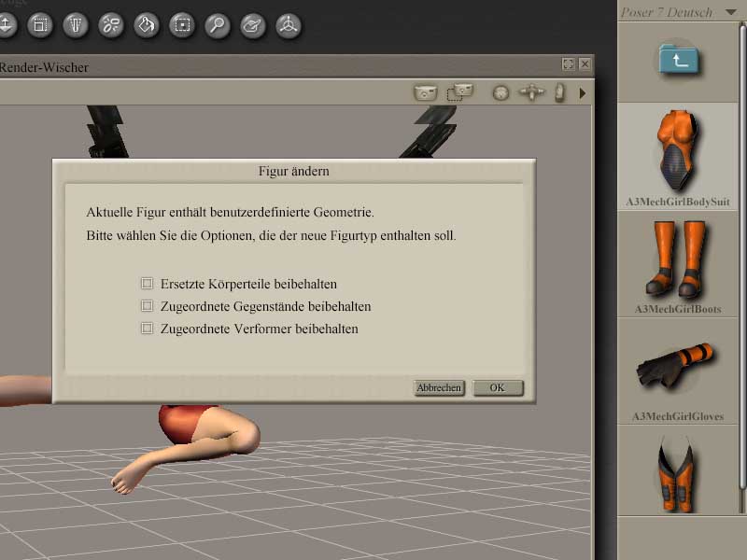This screenshot has height=560, width=747.
Task: Select the magnifier View tool
Action: pyautogui.click(x=218, y=25)
